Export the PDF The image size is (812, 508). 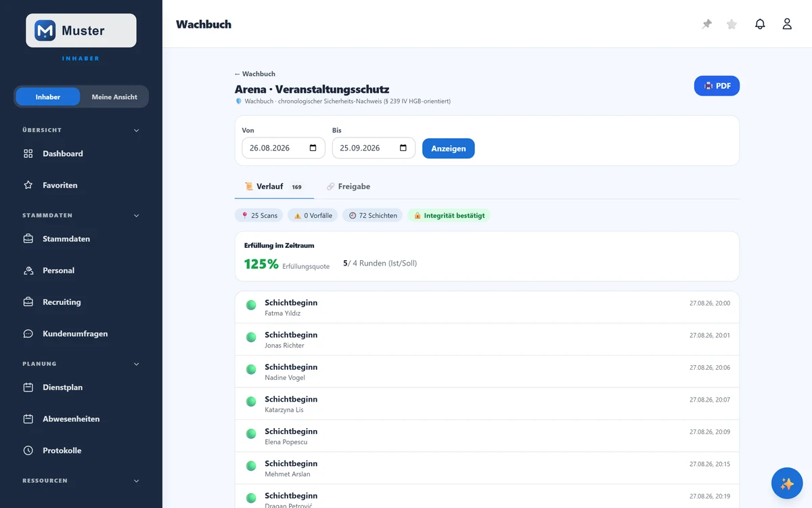tap(717, 86)
